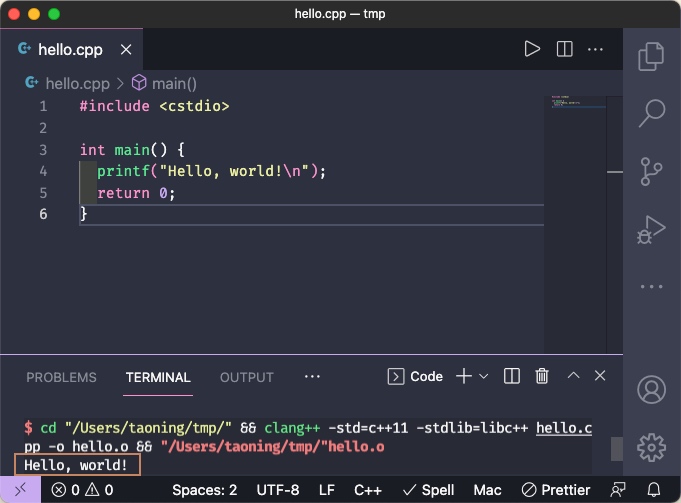Show more editor actions ellipsis menu
This screenshot has height=503, width=681.
(x=596, y=49)
